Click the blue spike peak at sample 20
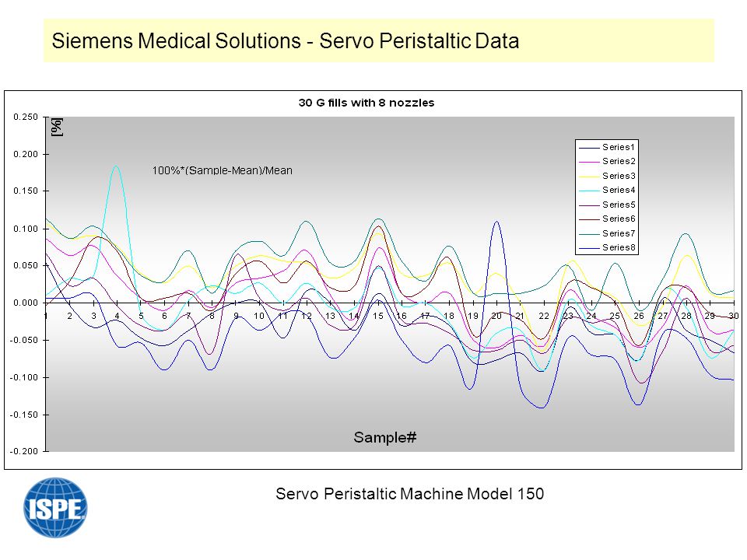The image size is (747, 560). click(x=497, y=222)
